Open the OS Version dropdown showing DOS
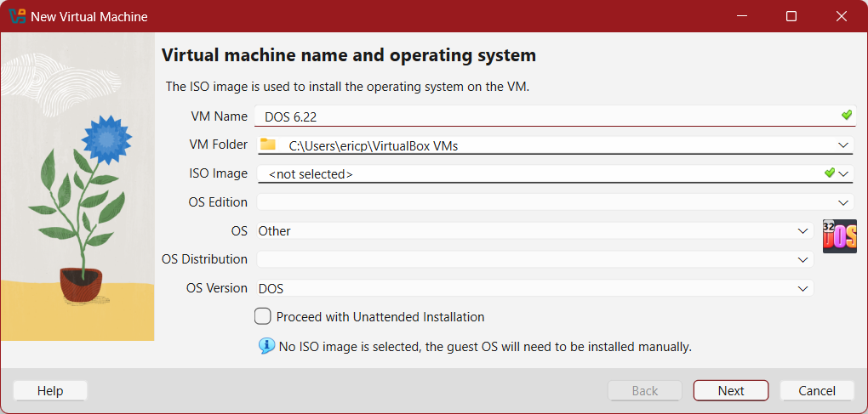Viewport: 868px width, 414px height. coord(802,288)
